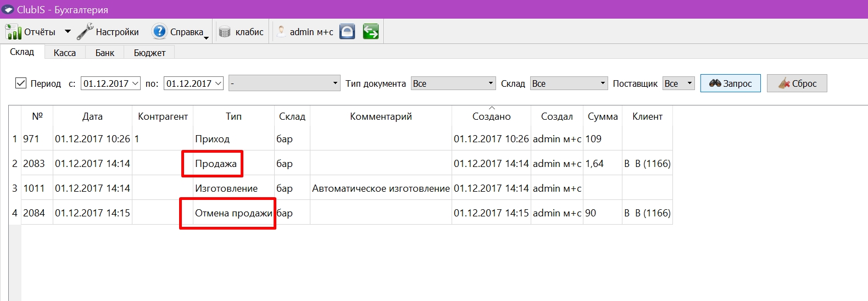Screen dimensions: 868x301
Task: Click date cell 01.12.2017 14:15
Action: (x=92, y=213)
